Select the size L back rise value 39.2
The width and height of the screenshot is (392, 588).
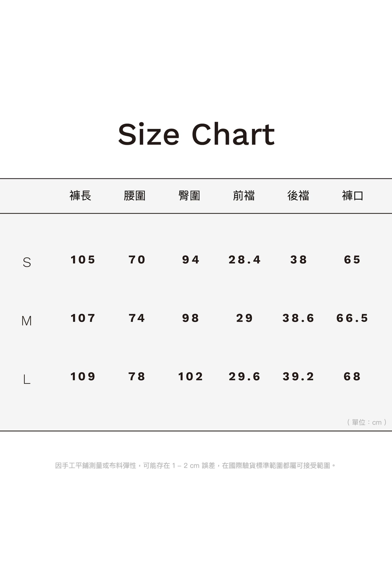point(298,377)
